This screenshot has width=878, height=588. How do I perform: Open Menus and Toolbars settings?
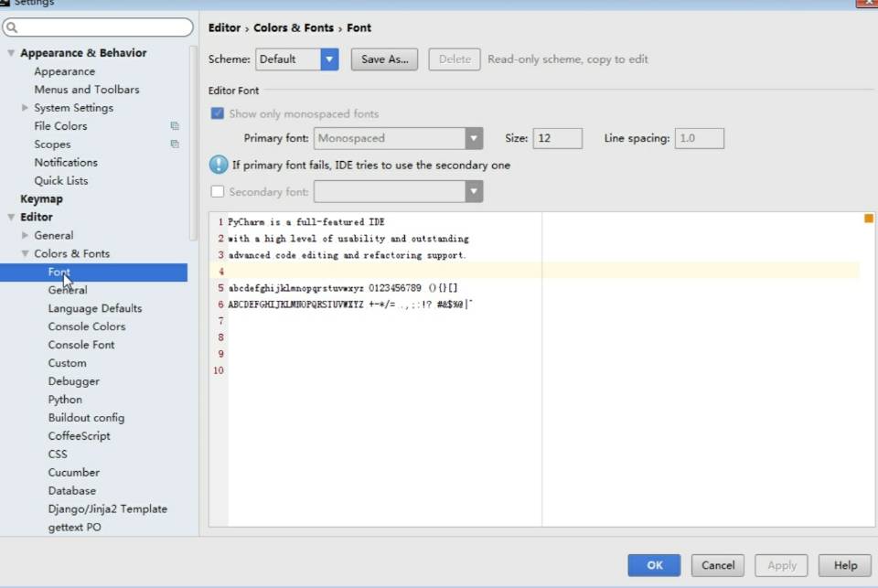87,90
